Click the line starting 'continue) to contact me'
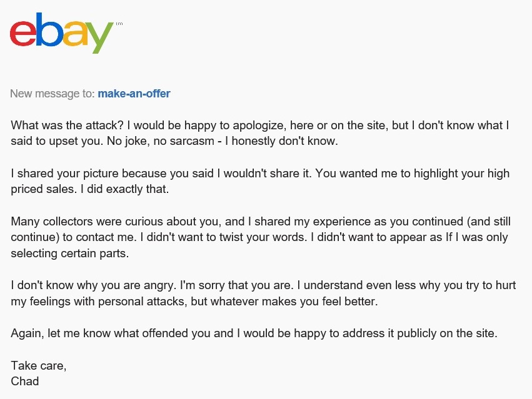Image resolution: width=532 pixels, height=399 pixels. 259,237
